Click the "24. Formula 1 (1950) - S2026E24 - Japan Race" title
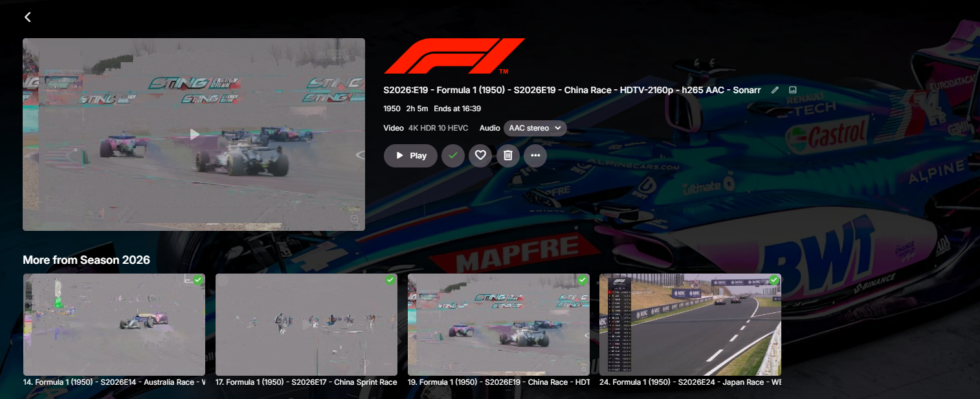This screenshot has height=399, width=980. coord(690,382)
